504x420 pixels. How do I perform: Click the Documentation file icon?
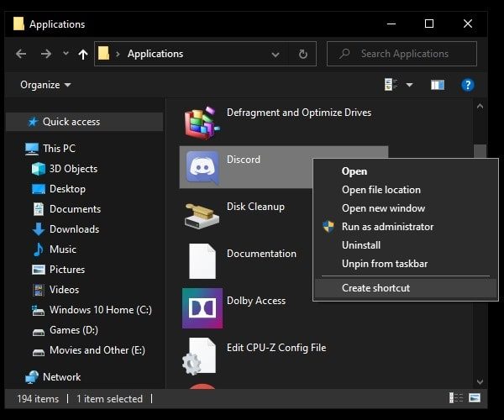pos(202,261)
